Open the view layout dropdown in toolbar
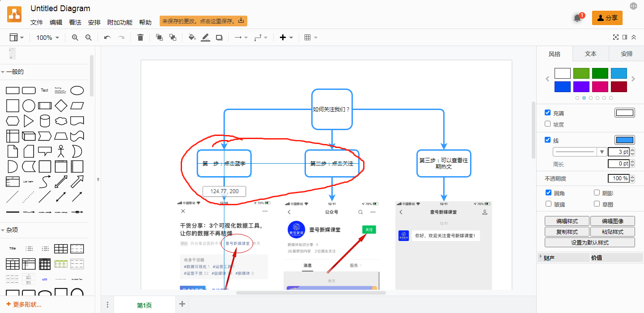 pyautogui.click(x=17, y=38)
